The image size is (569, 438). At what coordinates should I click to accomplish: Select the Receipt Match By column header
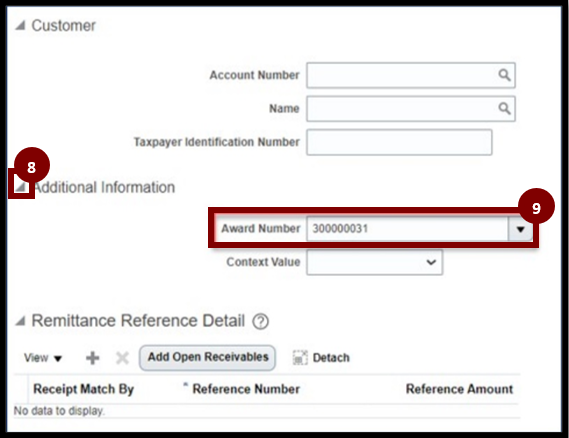(x=84, y=389)
